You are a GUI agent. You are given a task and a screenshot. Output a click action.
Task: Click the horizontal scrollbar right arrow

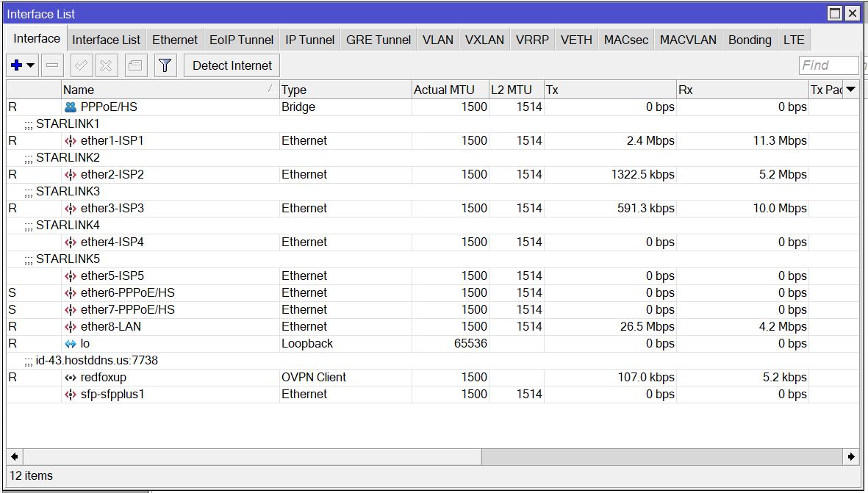coord(851,456)
